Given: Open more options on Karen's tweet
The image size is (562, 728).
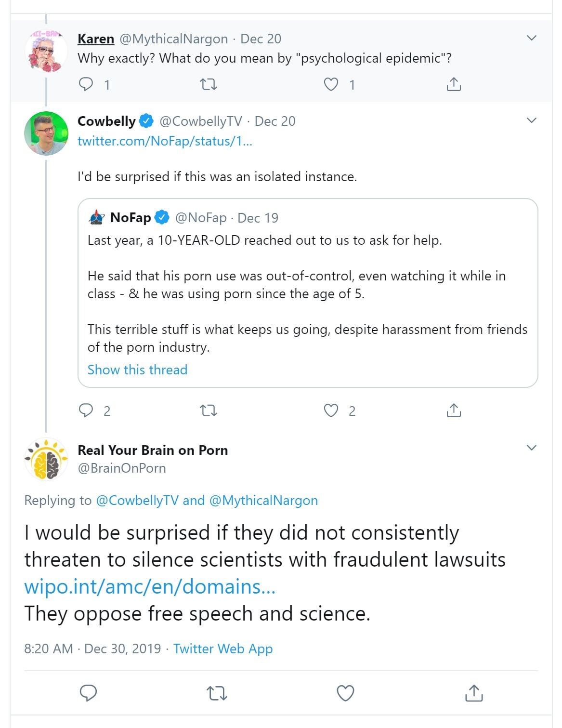Looking at the screenshot, I should 532,38.
